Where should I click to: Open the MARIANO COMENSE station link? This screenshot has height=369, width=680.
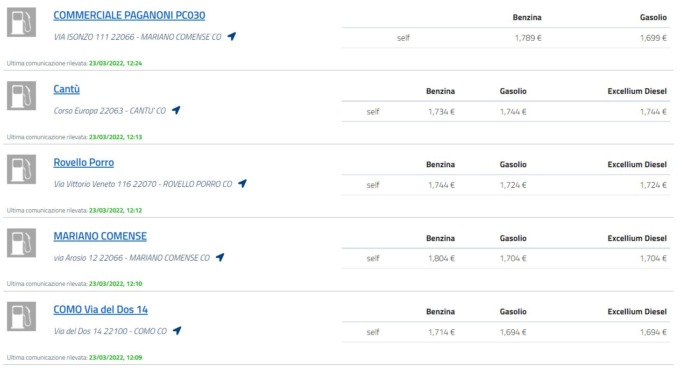(x=100, y=236)
